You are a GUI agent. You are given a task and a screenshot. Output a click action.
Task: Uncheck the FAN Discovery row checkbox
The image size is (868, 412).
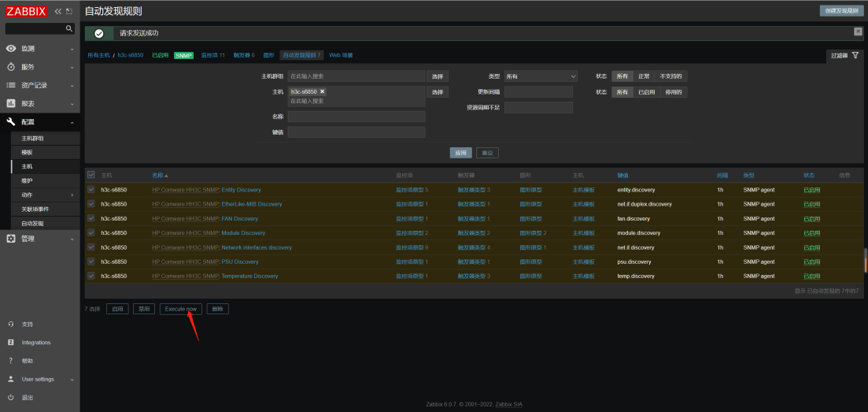click(x=90, y=218)
